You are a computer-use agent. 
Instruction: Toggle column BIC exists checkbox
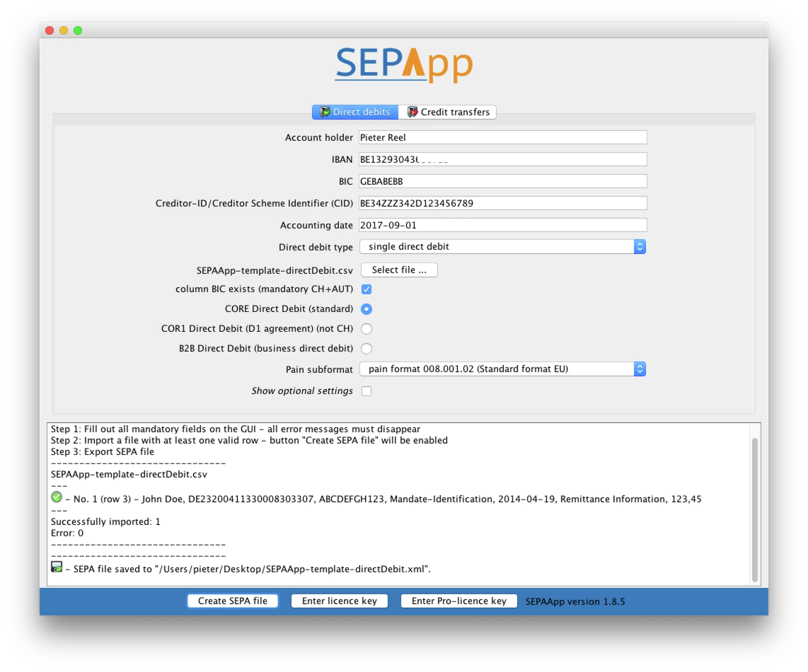tap(366, 289)
